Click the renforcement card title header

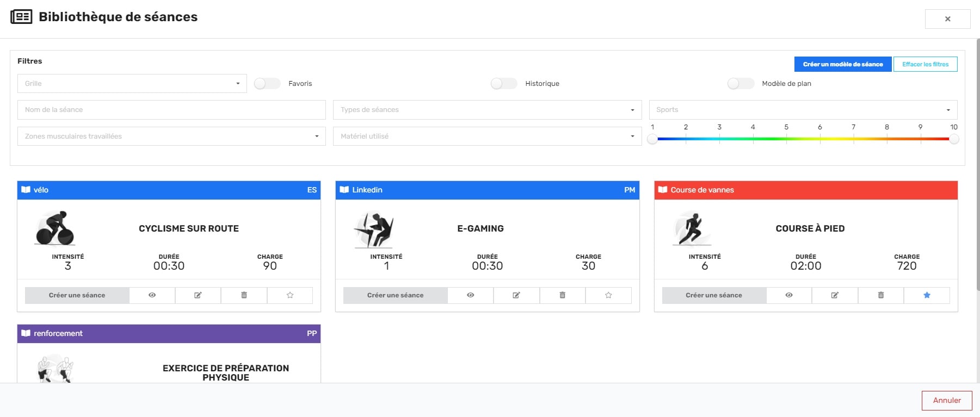[169, 334]
